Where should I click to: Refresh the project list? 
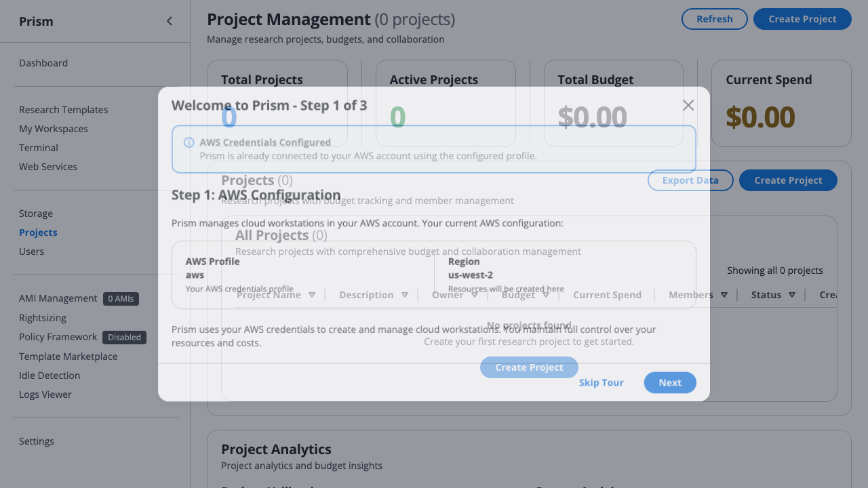[715, 19]
